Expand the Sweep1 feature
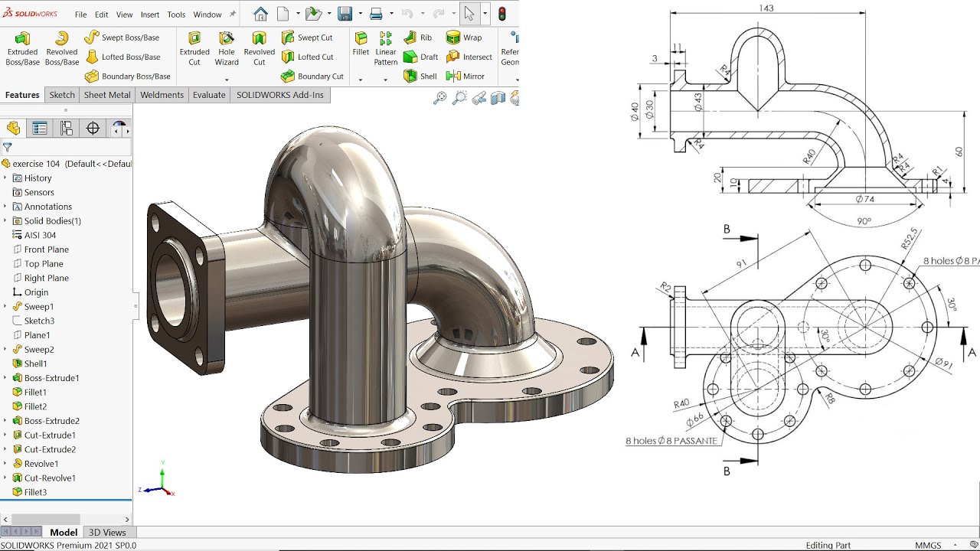The image size is (980, 551). pos(5,307)
